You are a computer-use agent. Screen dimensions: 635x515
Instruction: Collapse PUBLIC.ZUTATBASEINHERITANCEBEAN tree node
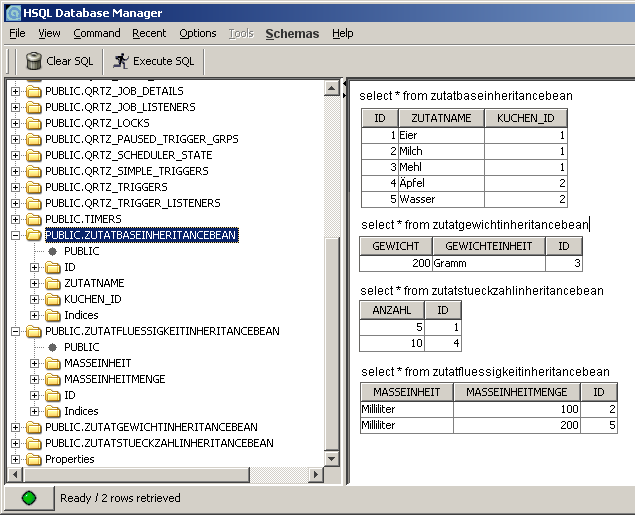(x=15, y=235)
